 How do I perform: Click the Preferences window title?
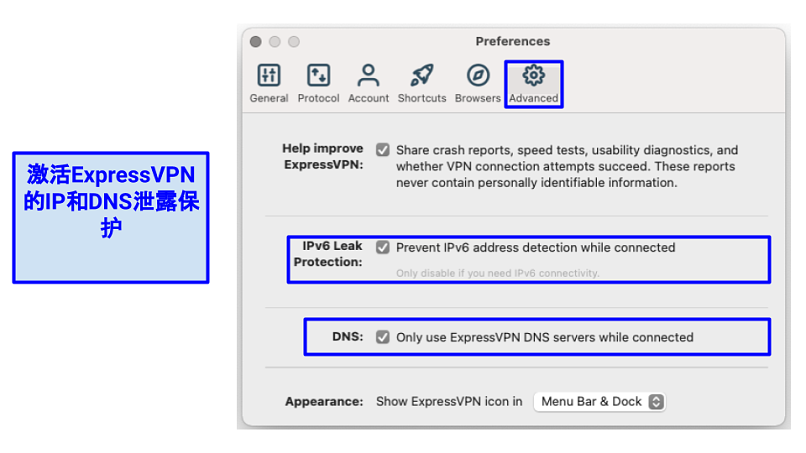[x=512, y=41]
